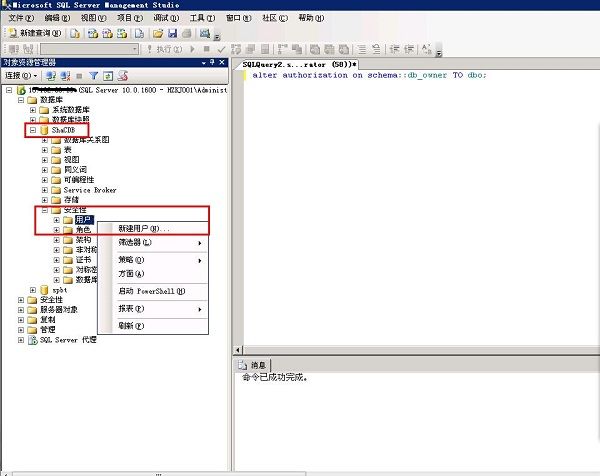Click the Execute (执行) query button

pos(164,49)
